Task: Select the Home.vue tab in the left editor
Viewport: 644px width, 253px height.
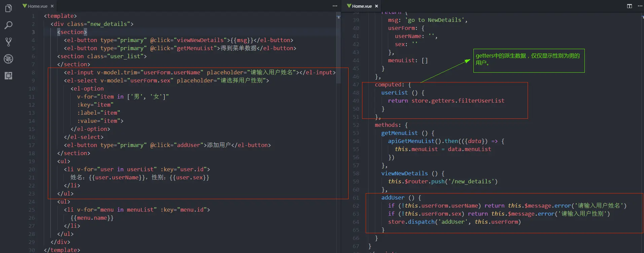Action: [x=37, y=6]
